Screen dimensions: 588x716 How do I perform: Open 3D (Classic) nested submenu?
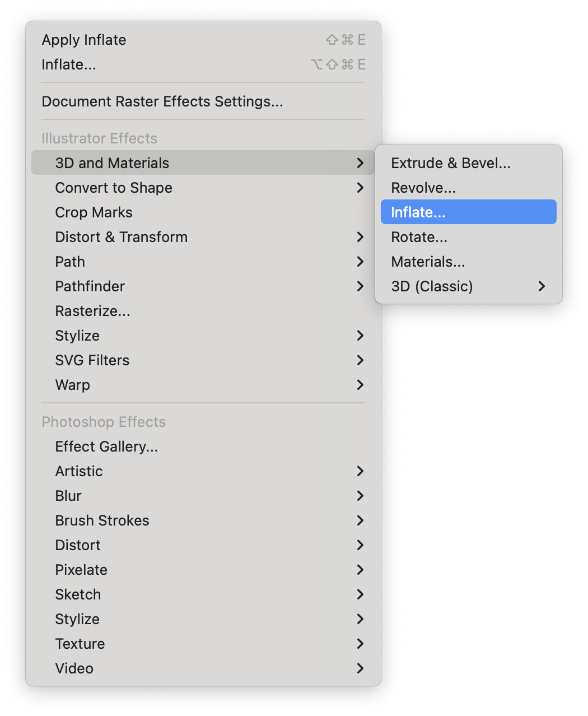click(x=469, y=286)
